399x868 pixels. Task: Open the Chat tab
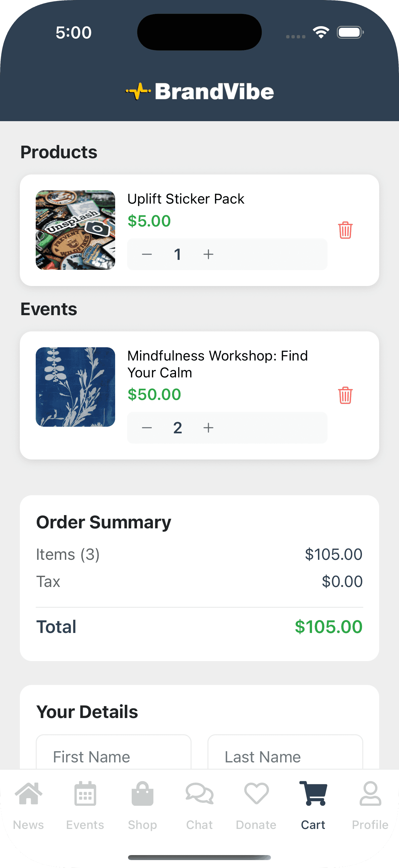pos(199,805)
